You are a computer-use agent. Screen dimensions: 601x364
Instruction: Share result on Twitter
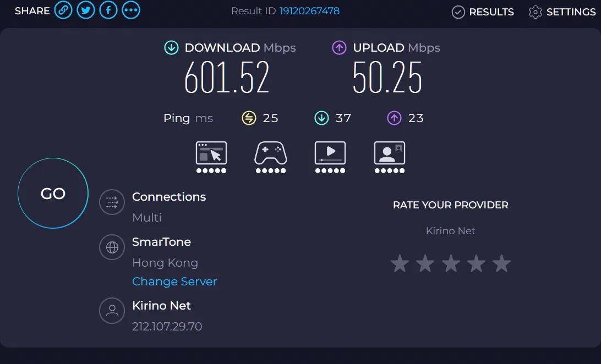pyautogui.click(x=86, y=10)
